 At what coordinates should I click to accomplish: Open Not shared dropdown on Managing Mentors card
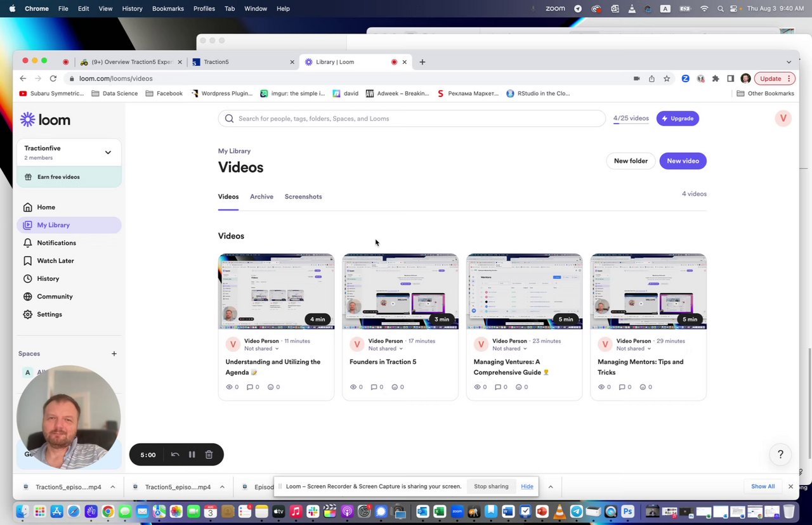634,349
